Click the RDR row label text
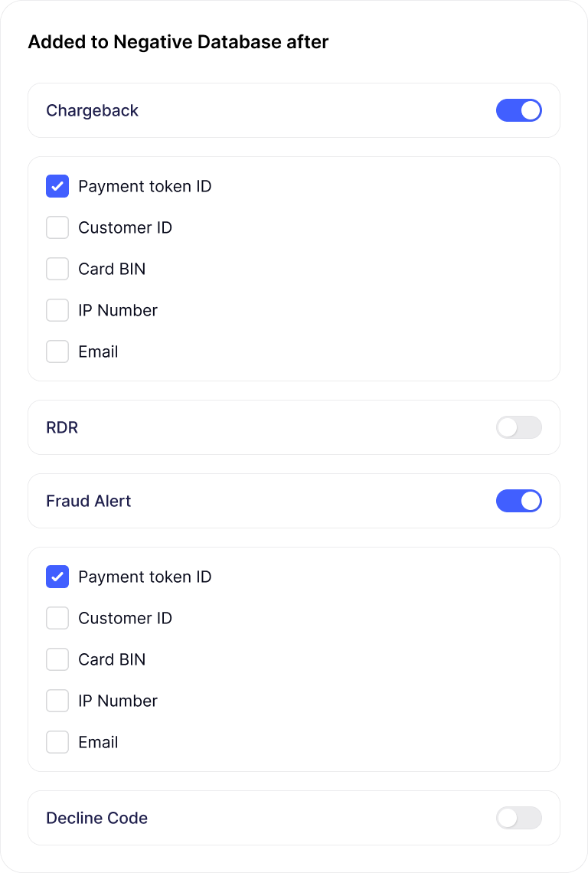This screenshot has height=873, width=588. tap(62, 427)
